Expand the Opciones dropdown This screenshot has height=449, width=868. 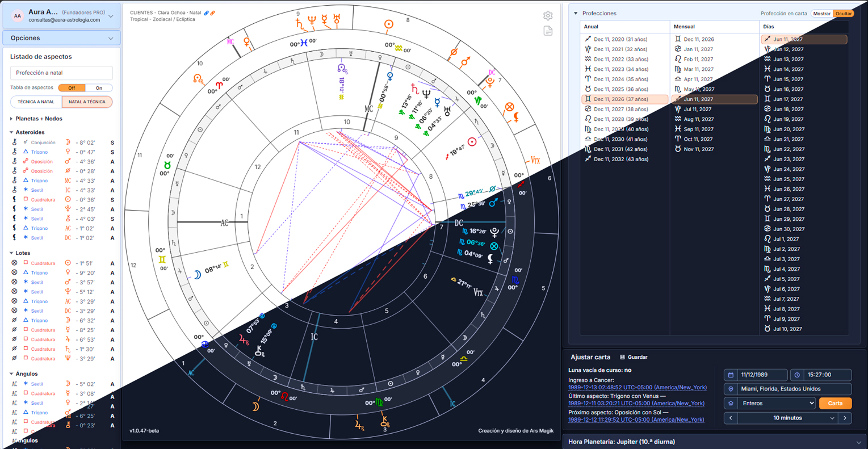[61, 38]
